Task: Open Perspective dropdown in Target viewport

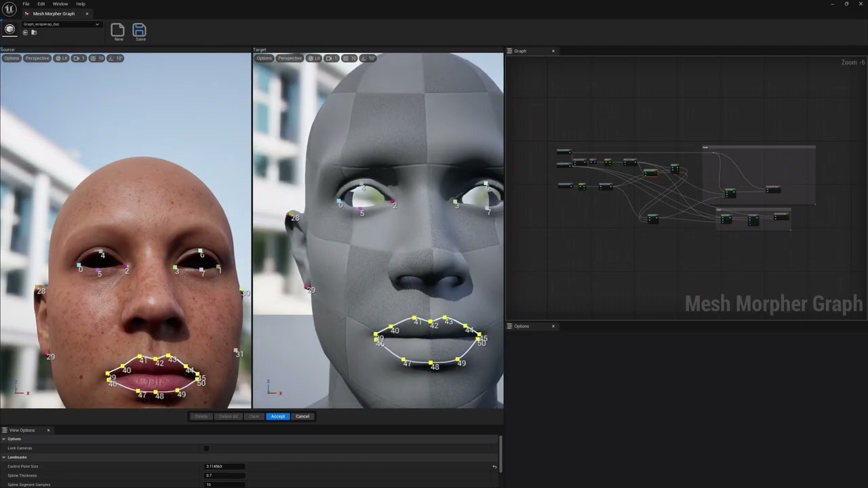Action: click(x=290, y=58)
